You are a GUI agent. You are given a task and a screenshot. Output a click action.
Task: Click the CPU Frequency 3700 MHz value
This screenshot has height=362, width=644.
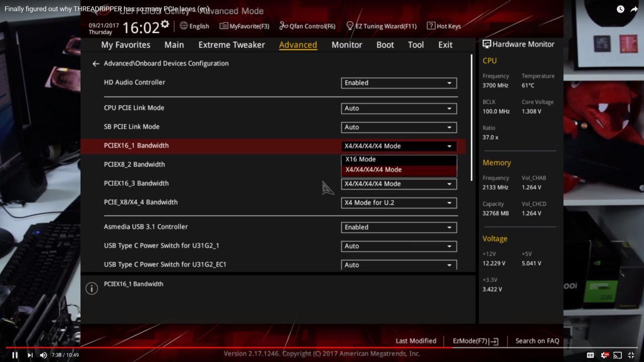click(x=496, y=85)
